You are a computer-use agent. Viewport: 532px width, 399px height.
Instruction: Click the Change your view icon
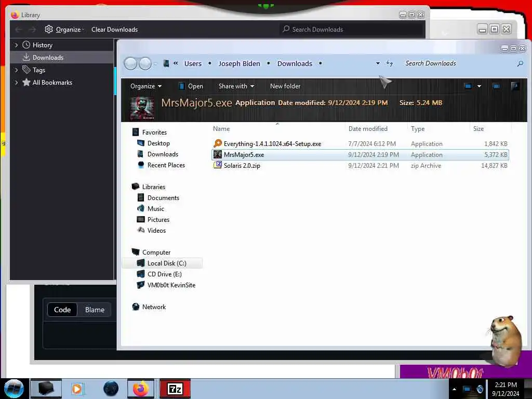468,86
